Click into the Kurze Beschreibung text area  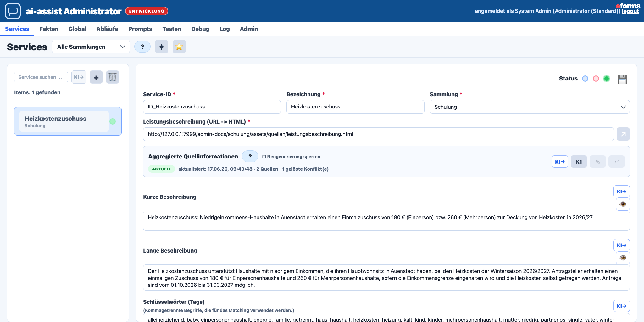386,221
